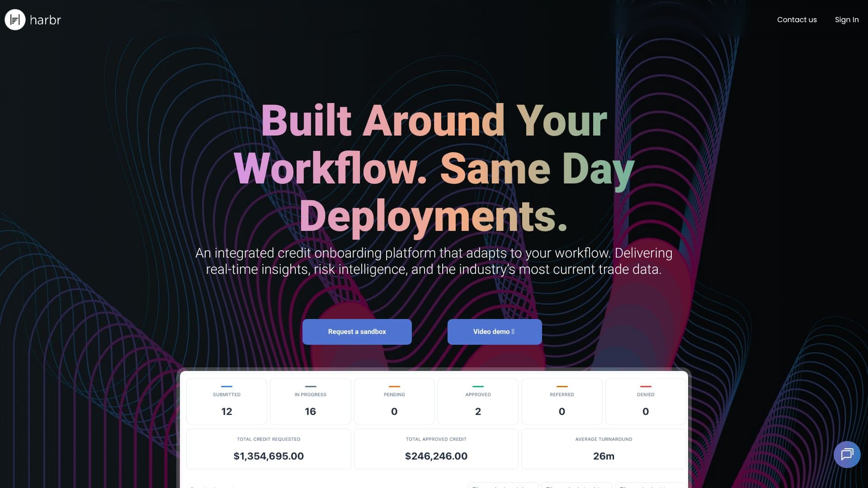Click the 26m average turnaround value
This screenshot has height=488, width=868.
tap(604, 456)
